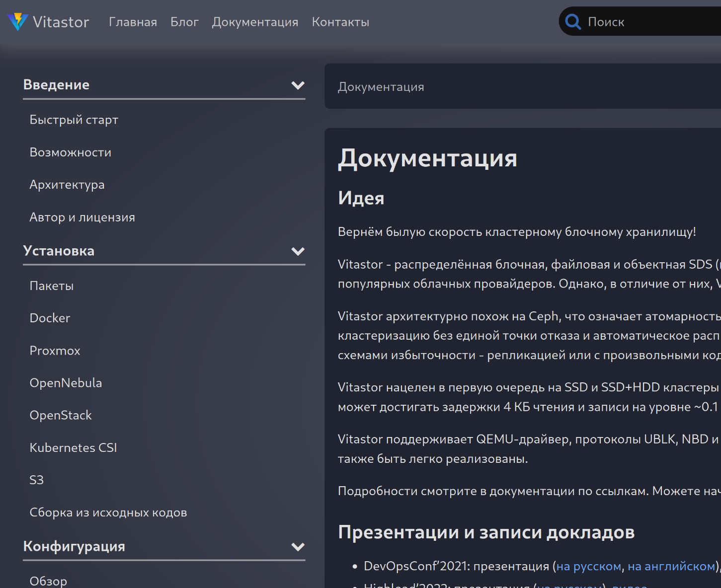This screenshot has height=588, width=721.
Task: Open Автор и лицензия page
Action: click(x=82, y=218)
